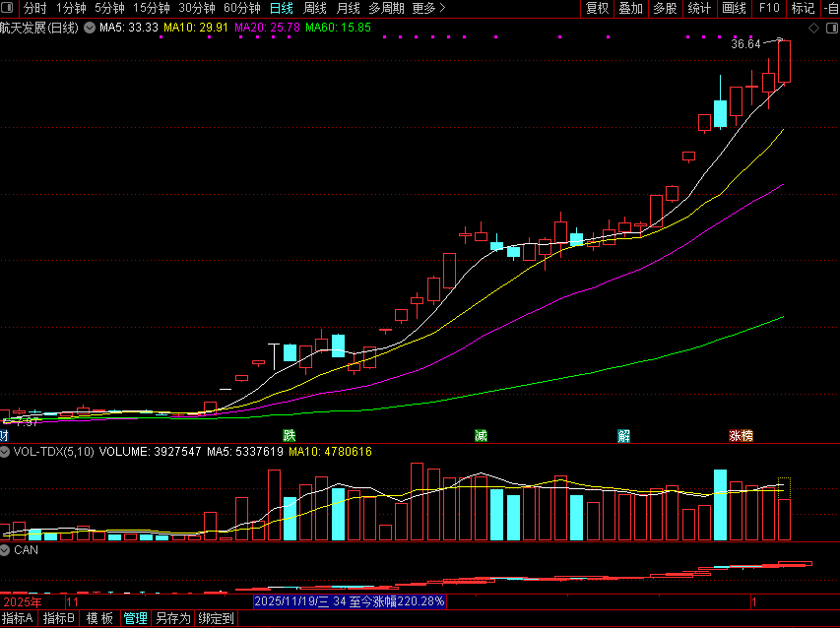Switch to 分时 intraday view
This screenshot has width=840, height=628.
pyautogui.click(x=35, y=9)
